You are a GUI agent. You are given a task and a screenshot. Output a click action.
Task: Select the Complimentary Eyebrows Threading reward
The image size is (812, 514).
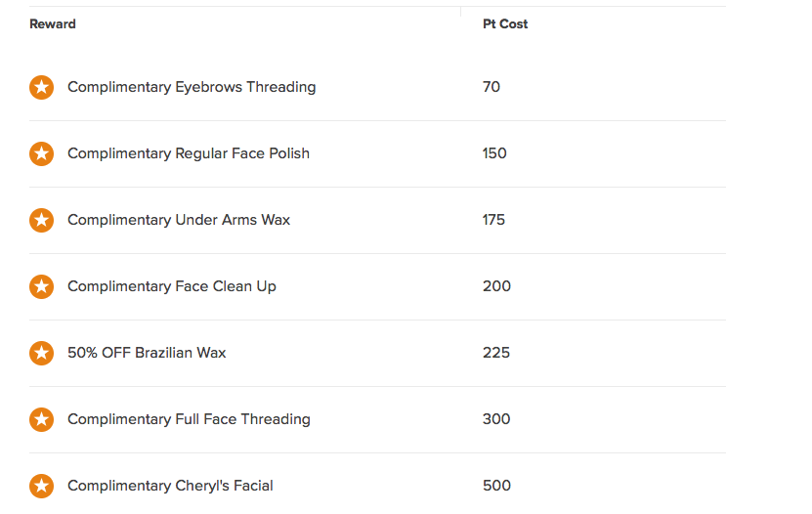point(192,87)
